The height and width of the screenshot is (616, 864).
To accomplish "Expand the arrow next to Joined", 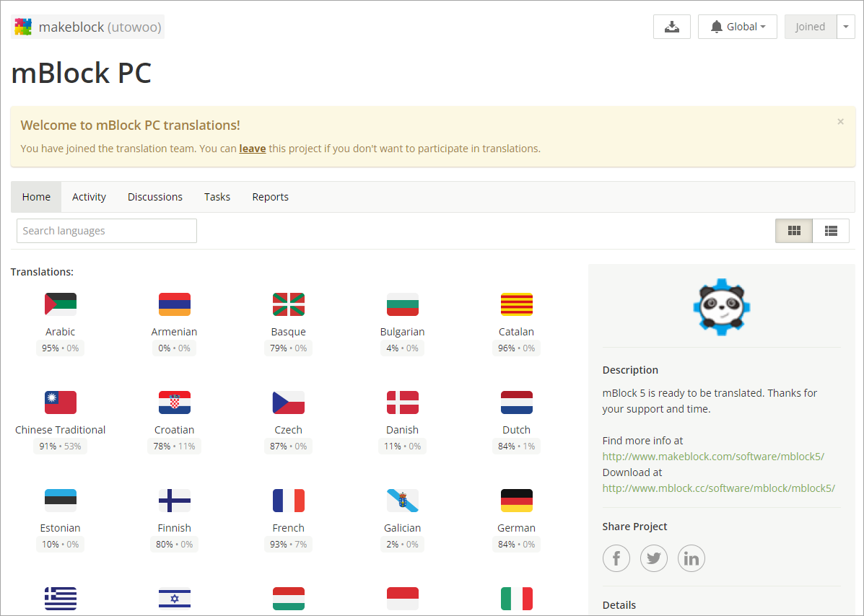I will 846,27.
